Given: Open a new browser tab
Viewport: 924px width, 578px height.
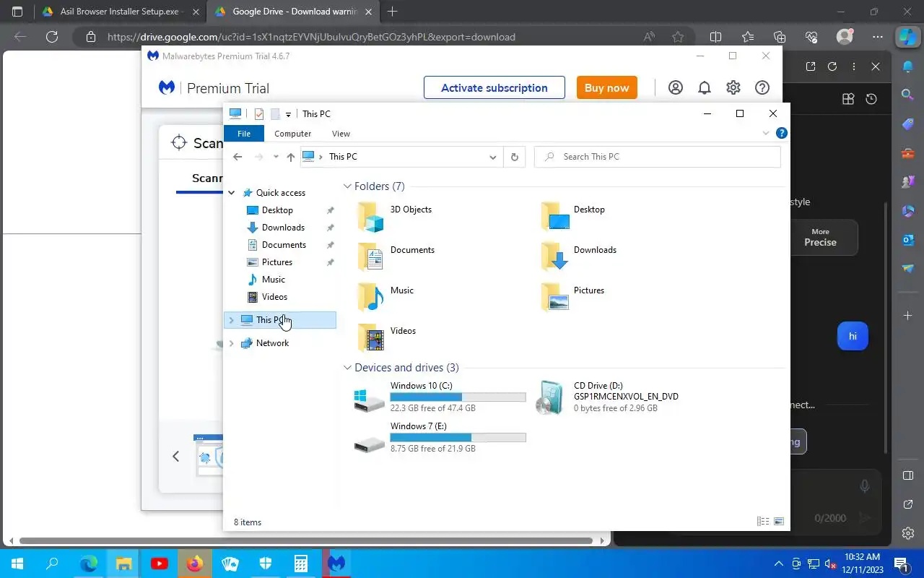Looking at the screenshot, I should 392,12.
